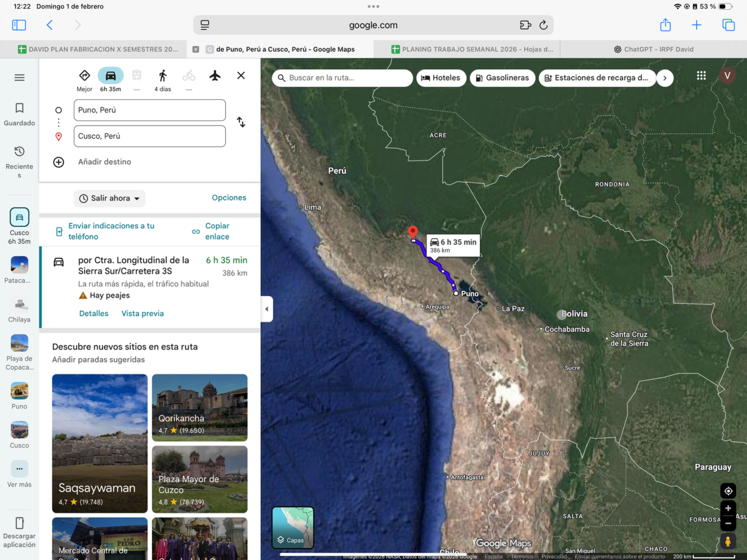Image resolution: width=747 pixels, height=560 pixels.
Task: Open Vista previa of route
Action: tap(143, 314)
